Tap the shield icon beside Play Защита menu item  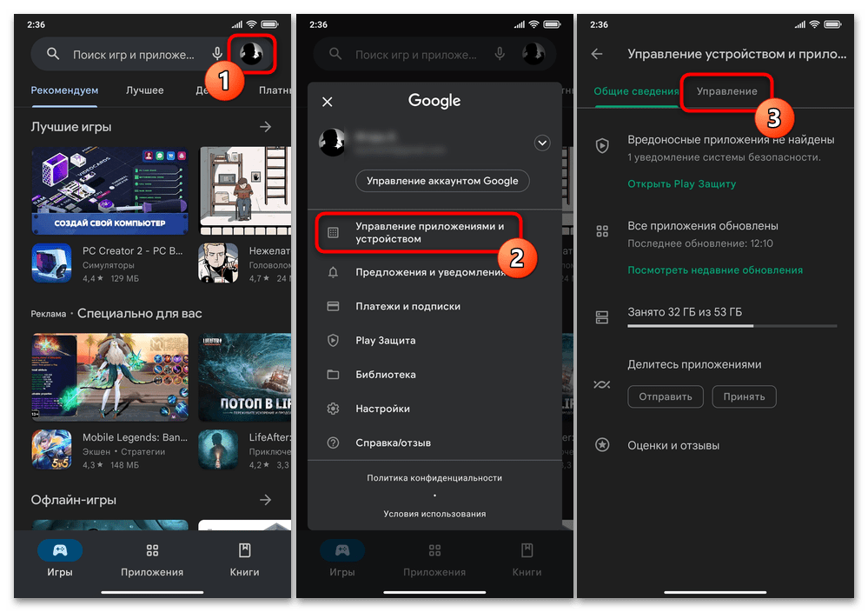point(333,341)
